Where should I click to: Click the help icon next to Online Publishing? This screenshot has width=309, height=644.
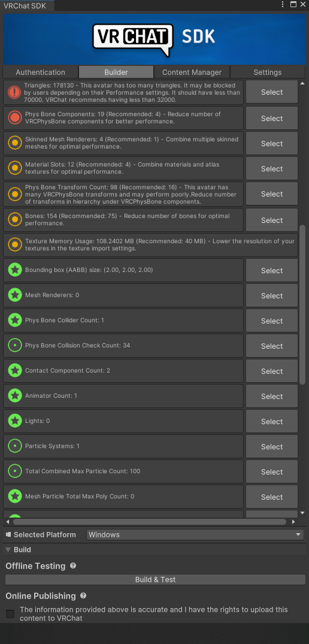tap(83, 595)
